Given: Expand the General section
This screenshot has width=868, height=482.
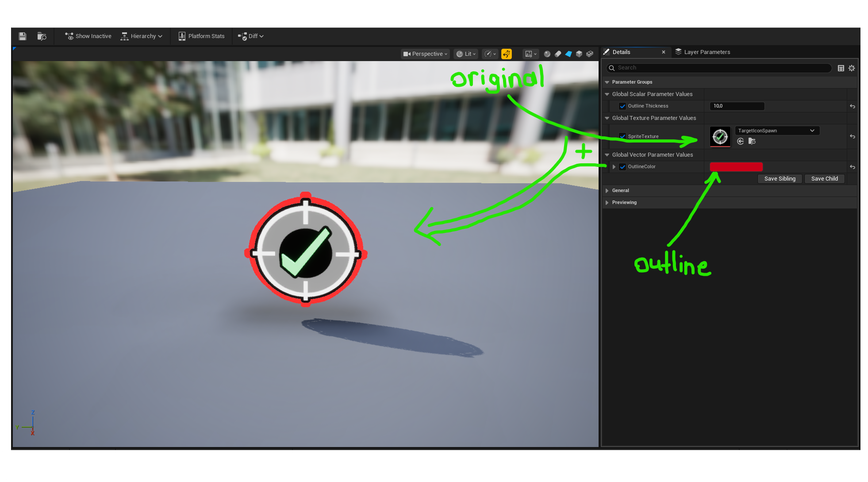Looking at the screenshot, I should click(x=607, y=191).
